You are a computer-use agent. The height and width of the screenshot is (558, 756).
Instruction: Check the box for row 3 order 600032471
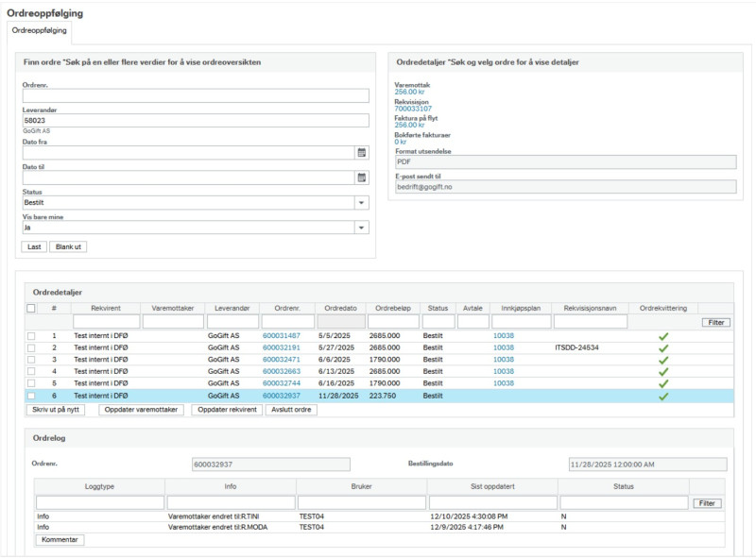(x=31, y=360)
